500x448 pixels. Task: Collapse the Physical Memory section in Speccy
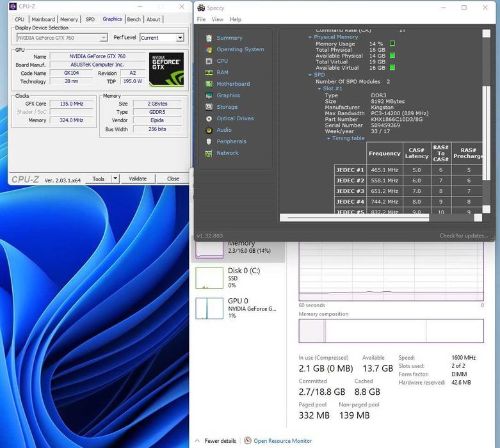tap(310, 37)
